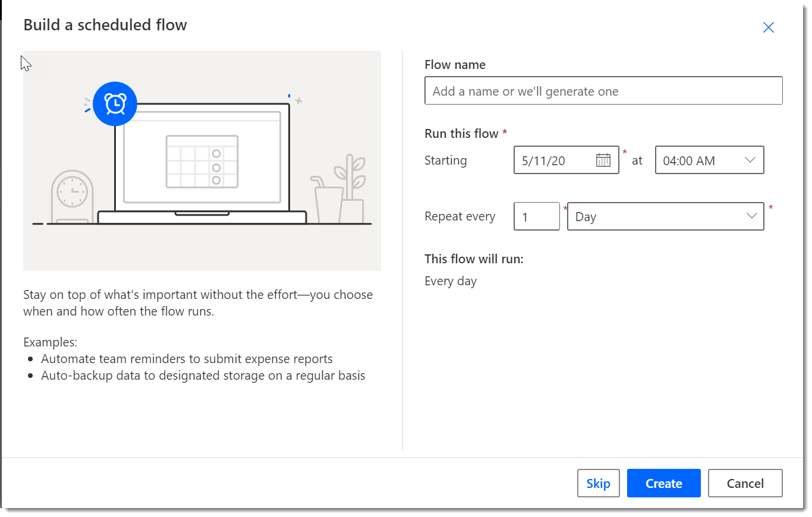This screenshot has height=517, width=812.
Task: Click the Skip button
Action: [598, 483]
